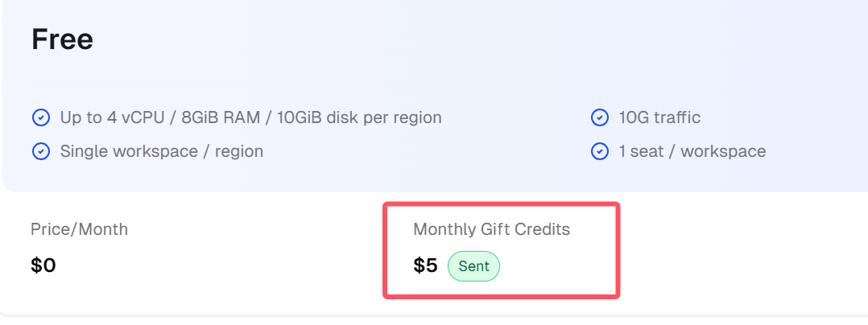Click the checkmark icon beside Single workspace

pos(41,151)
